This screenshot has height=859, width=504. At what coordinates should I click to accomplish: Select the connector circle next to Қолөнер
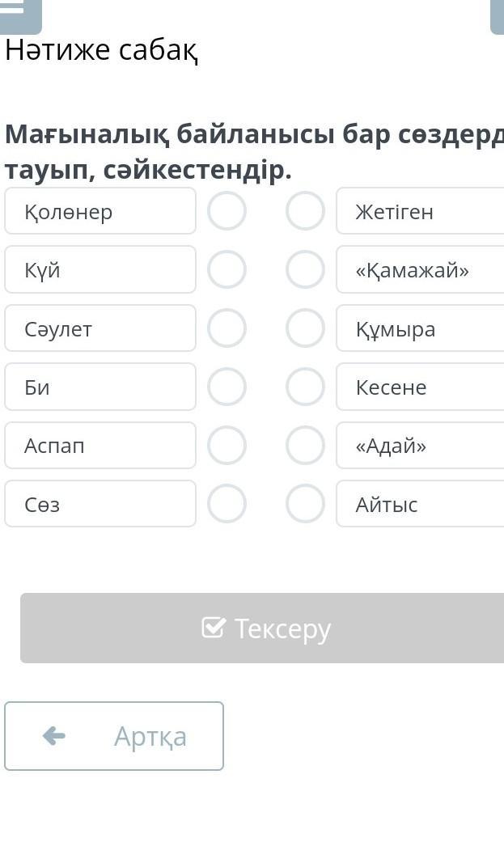(227, 211)
